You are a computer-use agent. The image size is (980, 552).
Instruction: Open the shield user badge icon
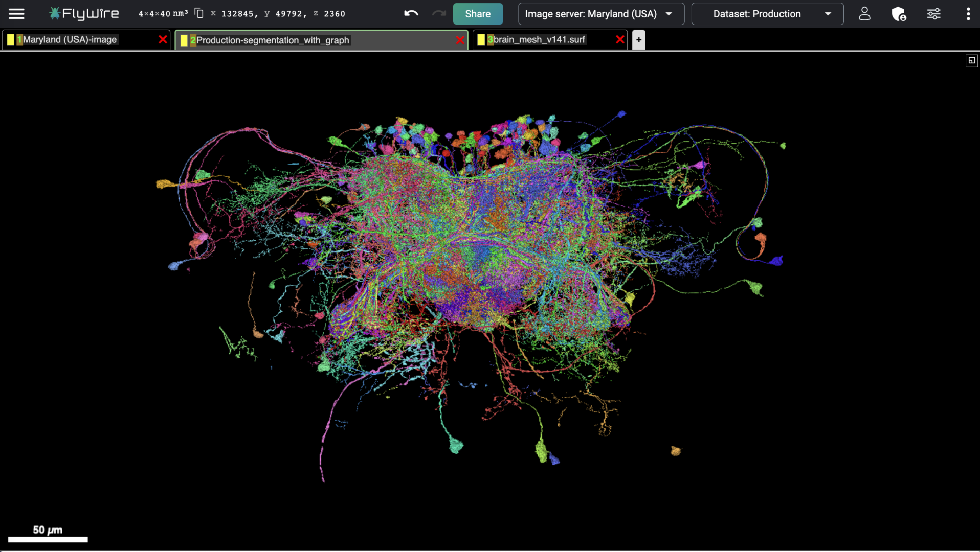click(899, 14)
